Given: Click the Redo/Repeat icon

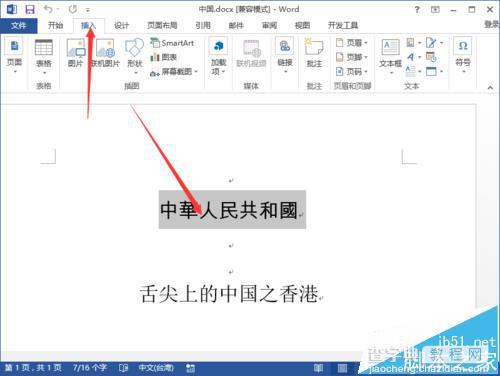Looking at the screenshot, I should 73,9.
